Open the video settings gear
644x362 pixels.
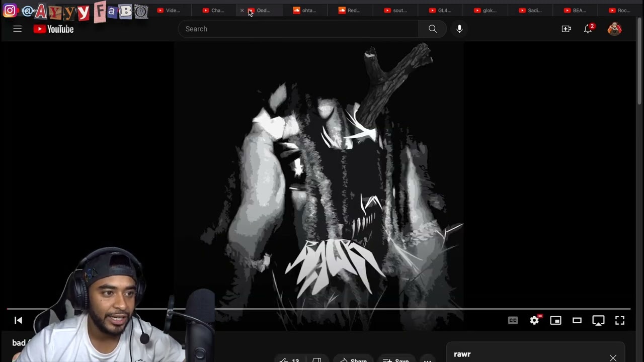click(x=534, y=320)
